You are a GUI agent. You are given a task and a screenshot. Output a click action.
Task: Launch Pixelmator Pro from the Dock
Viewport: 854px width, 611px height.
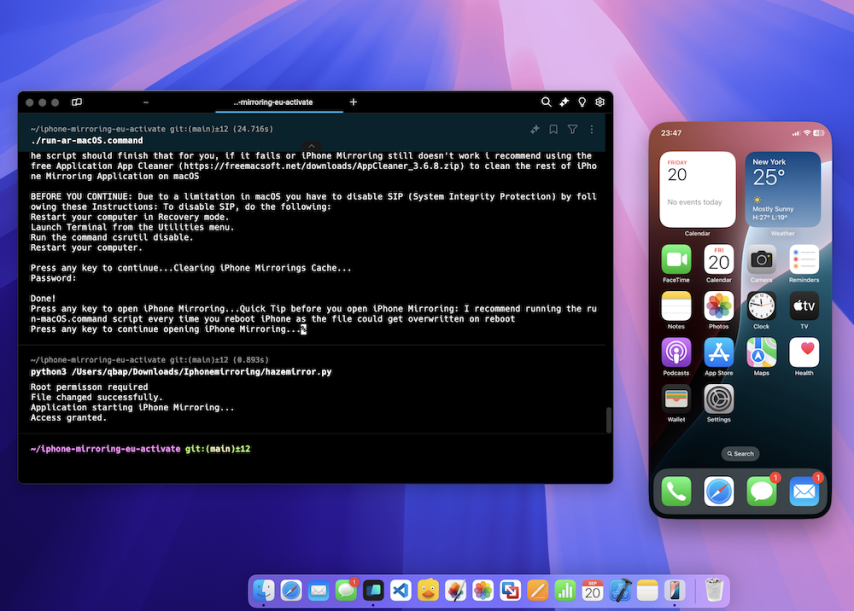[x=455, y=590]
